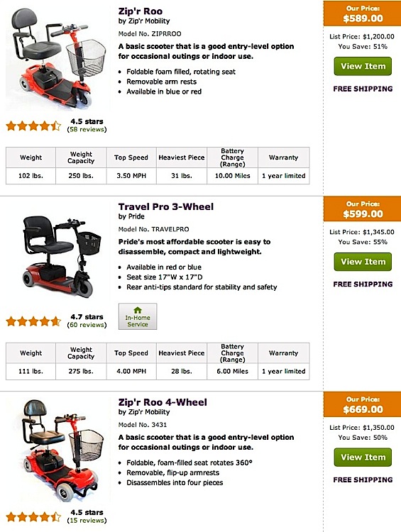The width and height of the screenshot is (401, 532).
Task: Open the Zip'r Roo red scooter image
Action: pyautogui.click(x=57, y=60)
